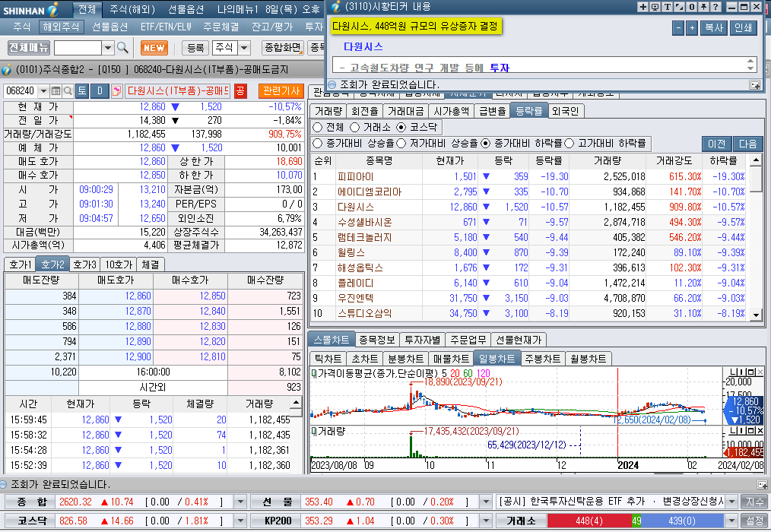Viewport: 771px width, 532px height.
Task: Click the 토 icon button in stock header
Action: [82, 91]
